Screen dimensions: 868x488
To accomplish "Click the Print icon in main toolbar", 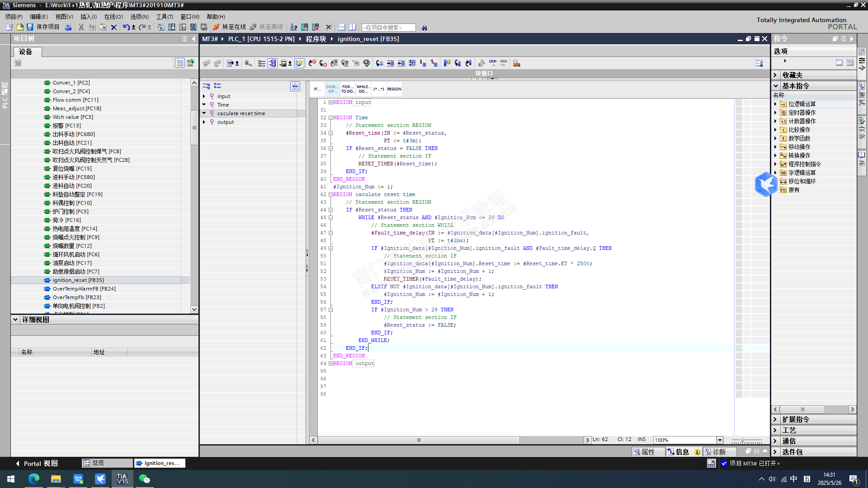I will pyautogui.click(x=68, y=27).
